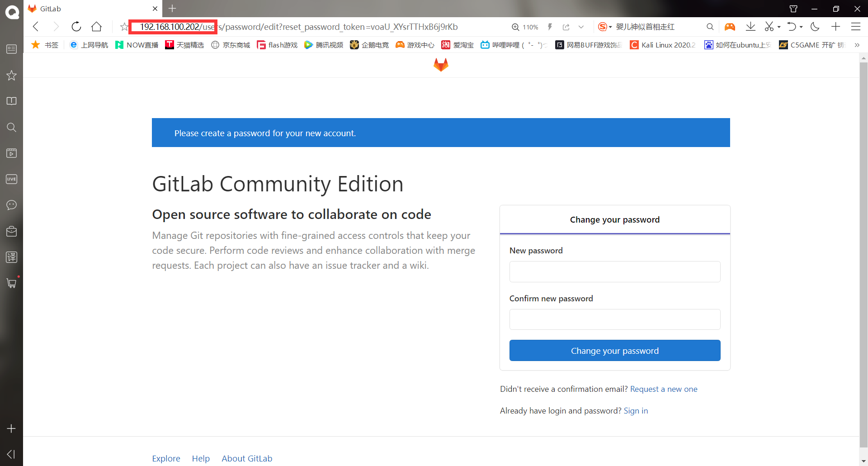Expand the address bar dropdown arrow
Screen dimensions: 868x466
tap(581, 27)
